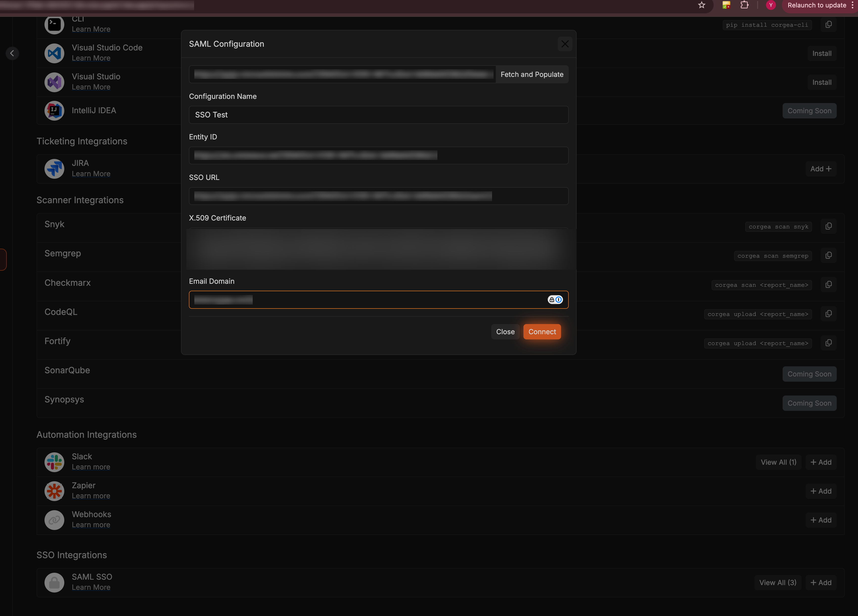Click the Slack logo icon
This screenshot has height=616, width=858.
click(x=54, y=462)
